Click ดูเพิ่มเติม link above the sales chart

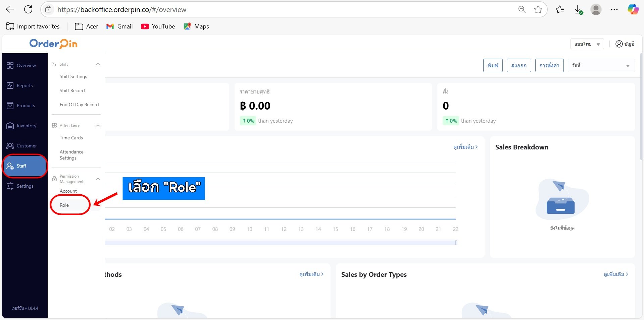coord(465,147)
